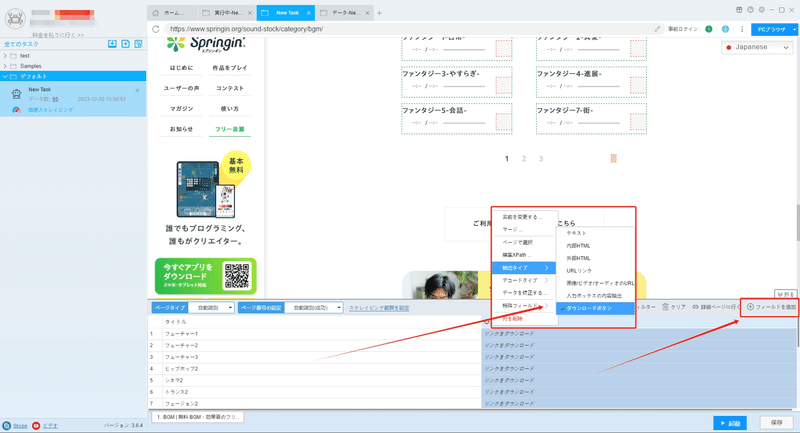800x433 pixels.
Task: Click the trash クリア icon
Action: (x=665, y=307)
